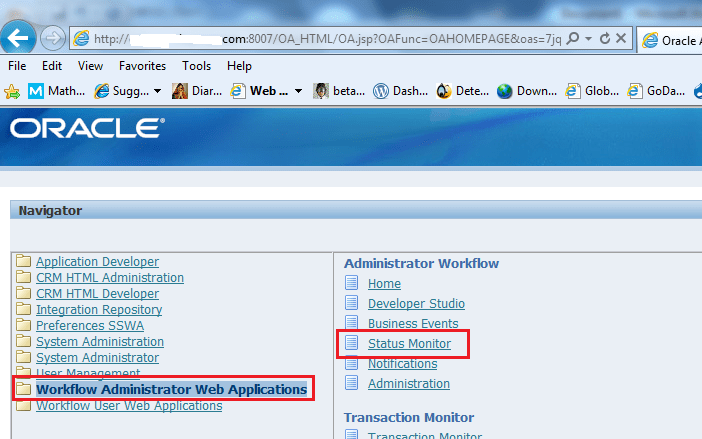Image resolution: width=702 pixels, height=439 pixels.
Task: Click folder icon beside System Administrator
Action: point(23,357)
